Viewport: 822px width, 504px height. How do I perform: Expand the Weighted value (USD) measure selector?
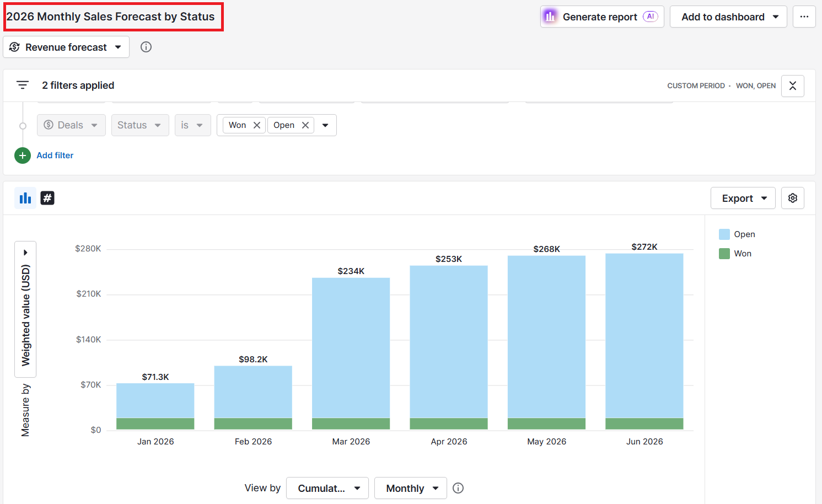pos(25,309)
